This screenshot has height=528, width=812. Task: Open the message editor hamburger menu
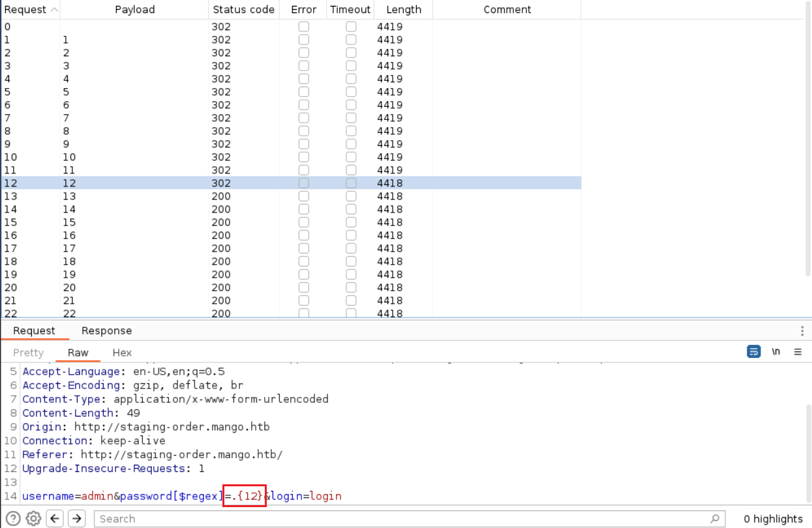pyautogui.click(x=798, y=352)
